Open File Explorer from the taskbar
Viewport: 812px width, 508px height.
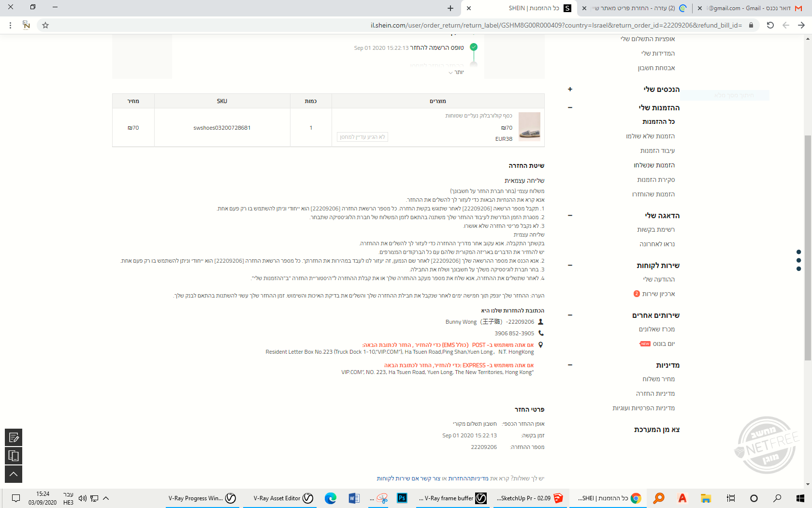pos(706,498)
